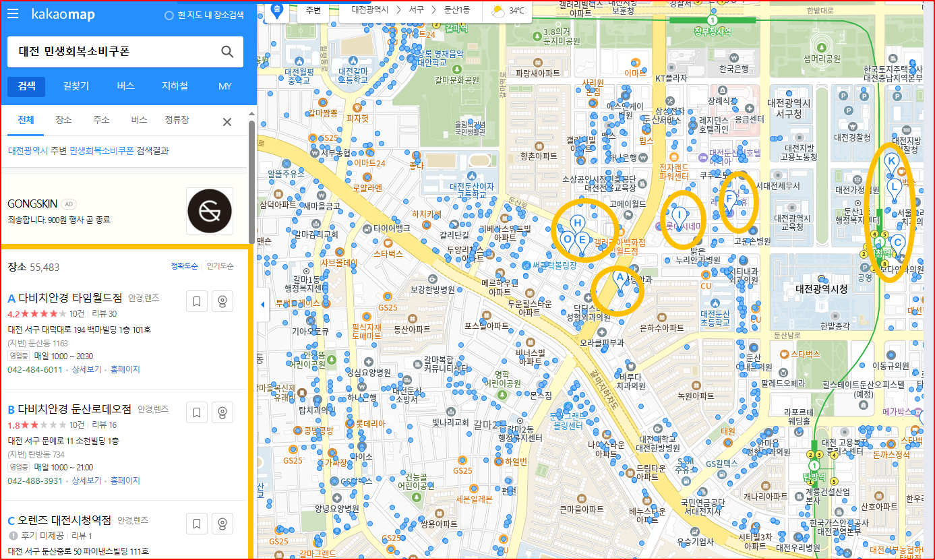Screen dimensions: 935x560
Task: Click map marker E
Action: [x=583, y=241]
